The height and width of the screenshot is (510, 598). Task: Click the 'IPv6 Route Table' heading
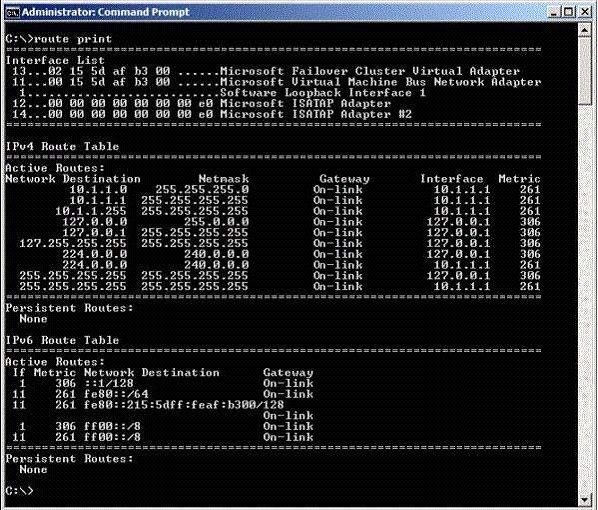click(x=62, y=340)
